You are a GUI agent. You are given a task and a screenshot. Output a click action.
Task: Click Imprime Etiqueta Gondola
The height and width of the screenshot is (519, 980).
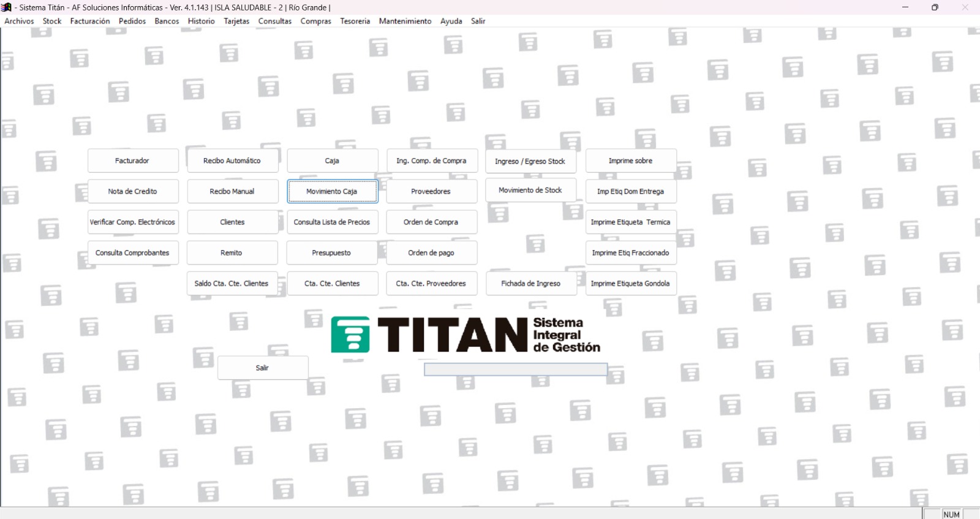(x=630, y=284)
